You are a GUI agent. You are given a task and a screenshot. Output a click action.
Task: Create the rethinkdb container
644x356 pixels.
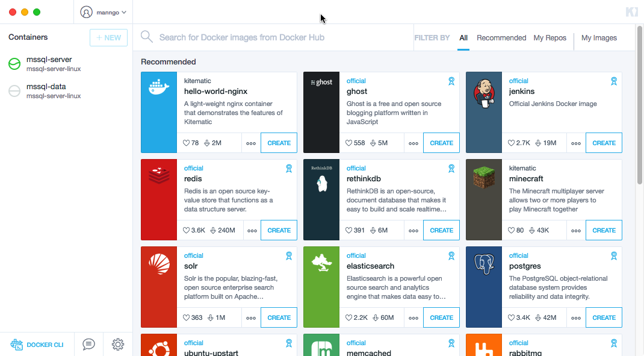point(442,230)
